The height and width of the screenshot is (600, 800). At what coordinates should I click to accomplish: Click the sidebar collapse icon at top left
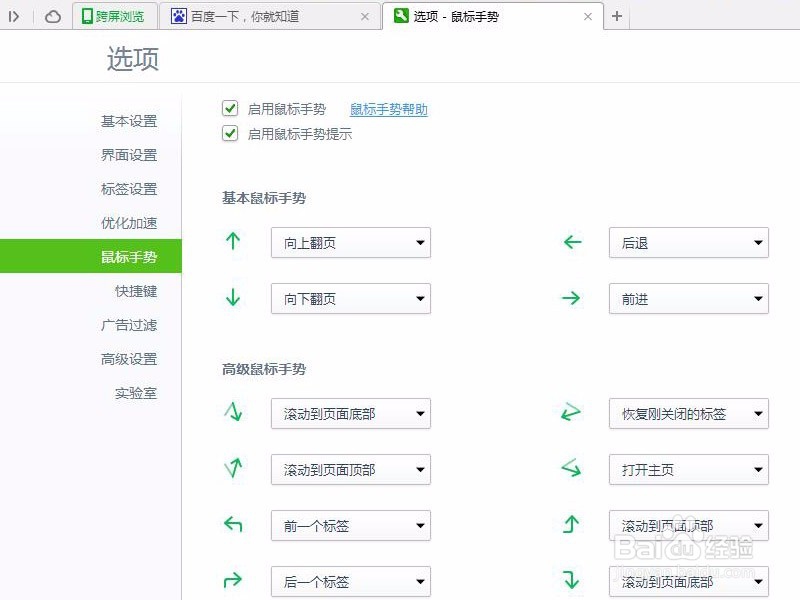15,16
